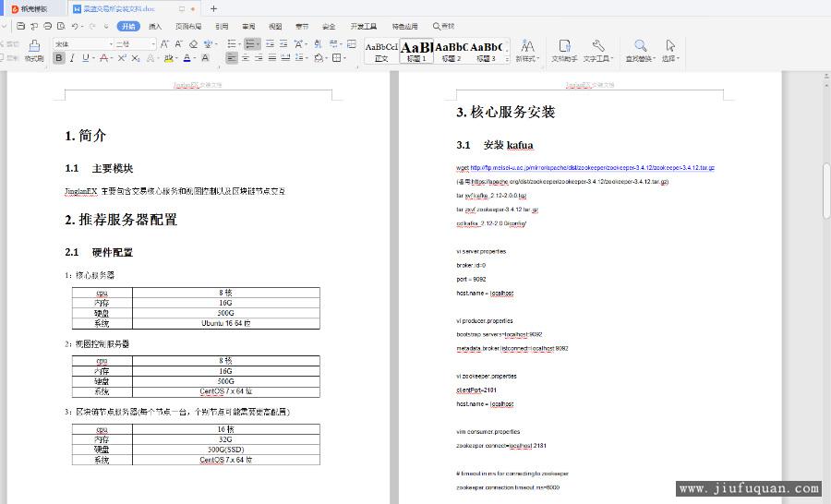This screenshot has height=504, width=831.
Task: Apply the Heading 3 (标题 3) style
Action: (x=486, y=52)
